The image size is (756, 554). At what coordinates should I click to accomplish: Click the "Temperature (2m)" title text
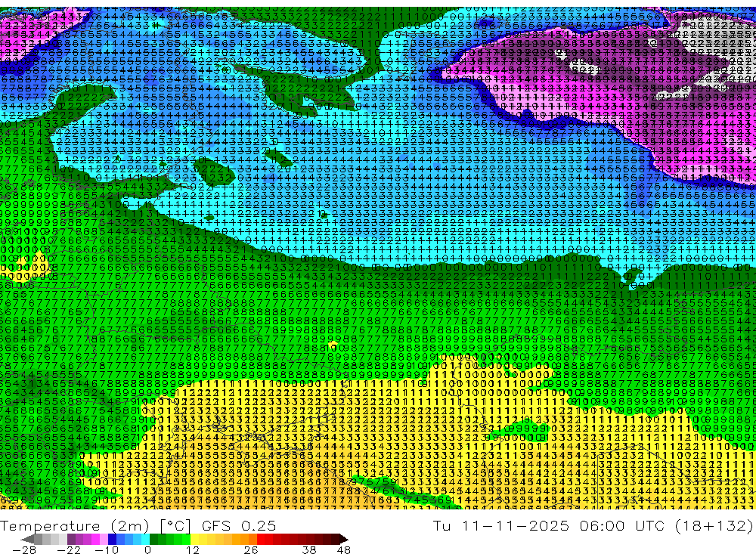click(74, 526)
